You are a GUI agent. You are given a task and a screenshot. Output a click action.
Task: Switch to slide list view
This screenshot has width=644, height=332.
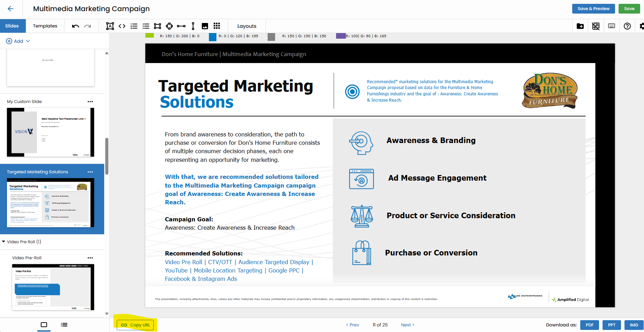64,325
